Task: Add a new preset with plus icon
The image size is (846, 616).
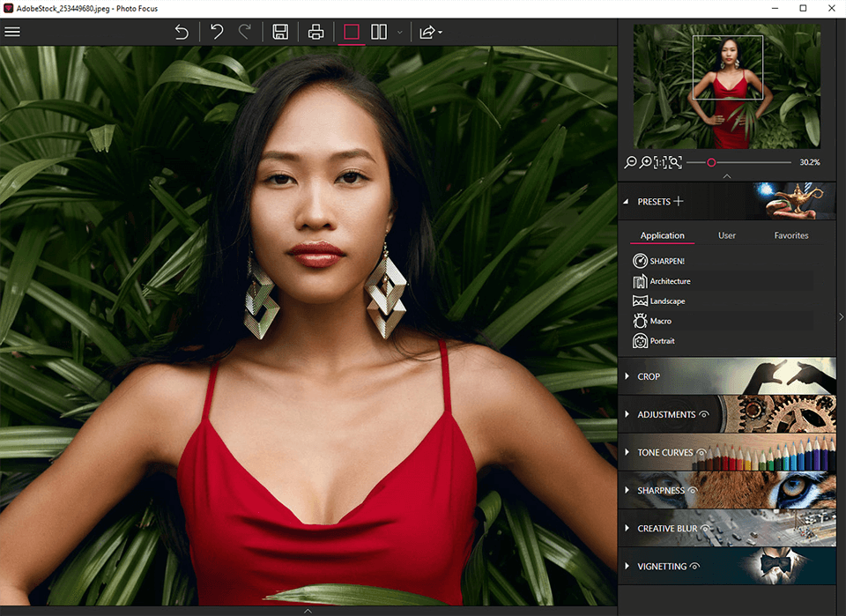Action: [679, 202]
